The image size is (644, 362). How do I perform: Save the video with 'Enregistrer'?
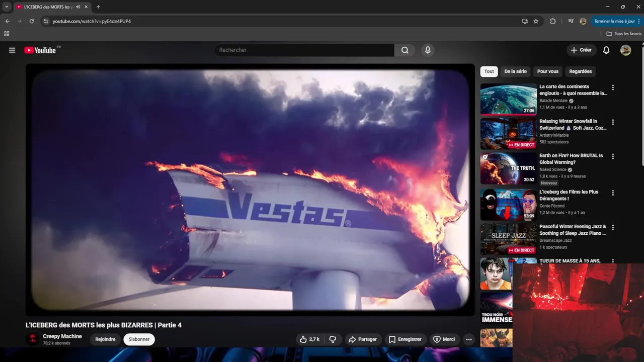click(406, 339)
